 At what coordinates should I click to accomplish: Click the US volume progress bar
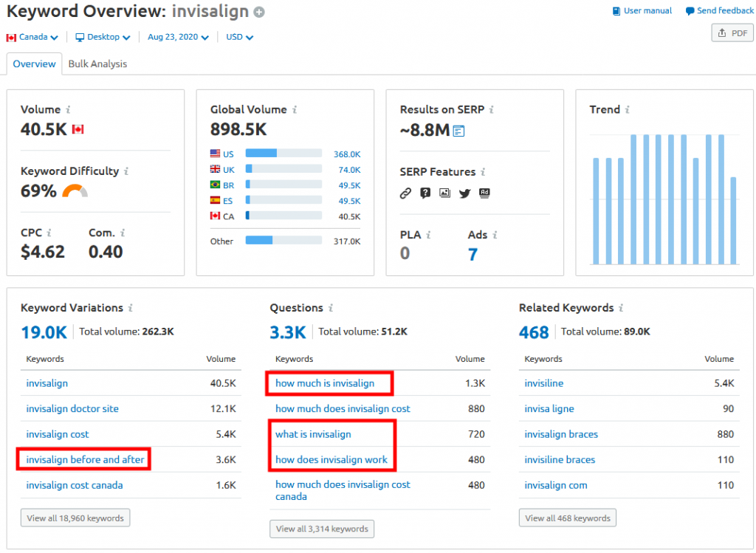pyautogui.click(x=283, y=154)
